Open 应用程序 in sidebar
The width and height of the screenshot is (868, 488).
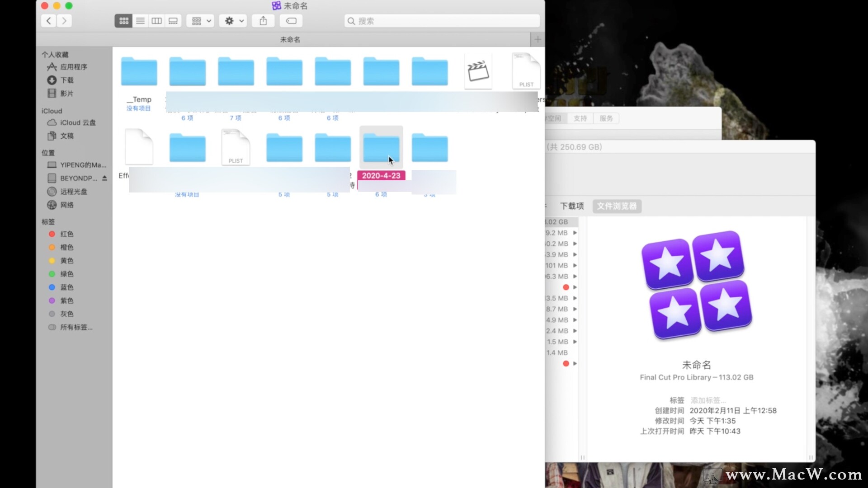[73, 67]
